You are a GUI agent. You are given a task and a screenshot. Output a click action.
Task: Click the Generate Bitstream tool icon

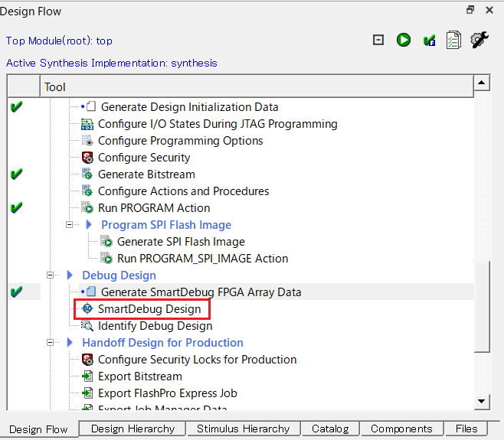[x=87, y=174]
